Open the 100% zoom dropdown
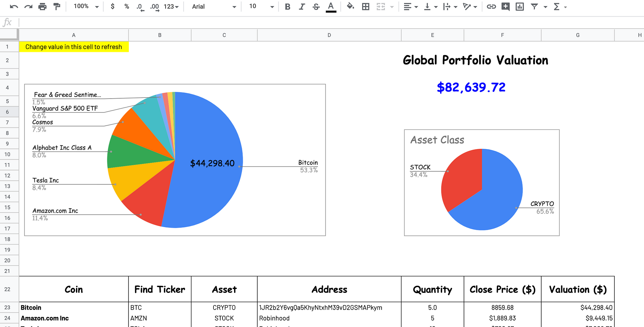644x327 pixels. 86,6
